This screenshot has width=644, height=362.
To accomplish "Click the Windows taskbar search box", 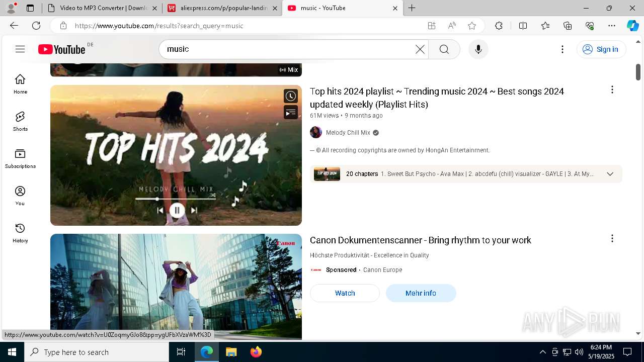I will [97, 352].
